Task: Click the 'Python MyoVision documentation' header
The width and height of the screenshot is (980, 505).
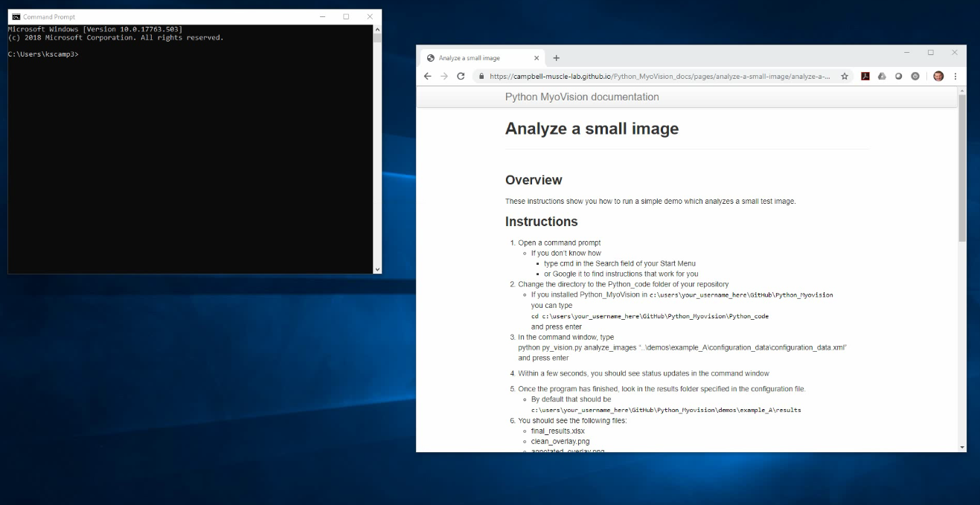Action: [x=582, y=97]
